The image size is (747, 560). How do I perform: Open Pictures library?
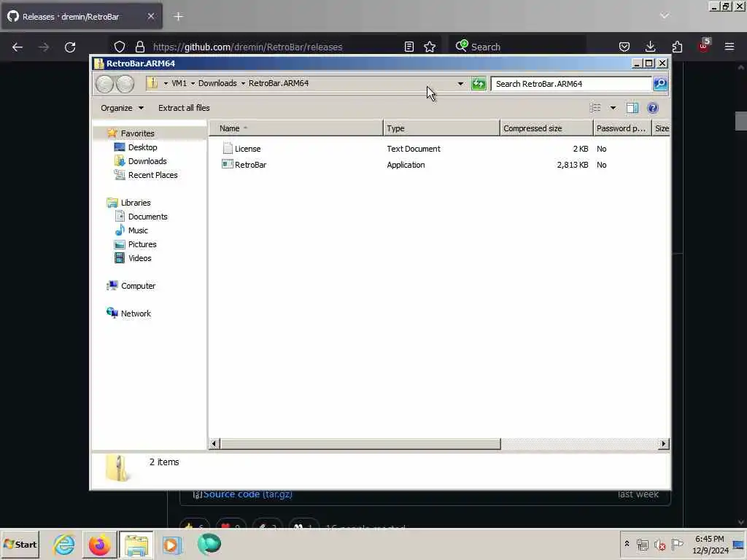pyautogui.click(x=142, y=244)
